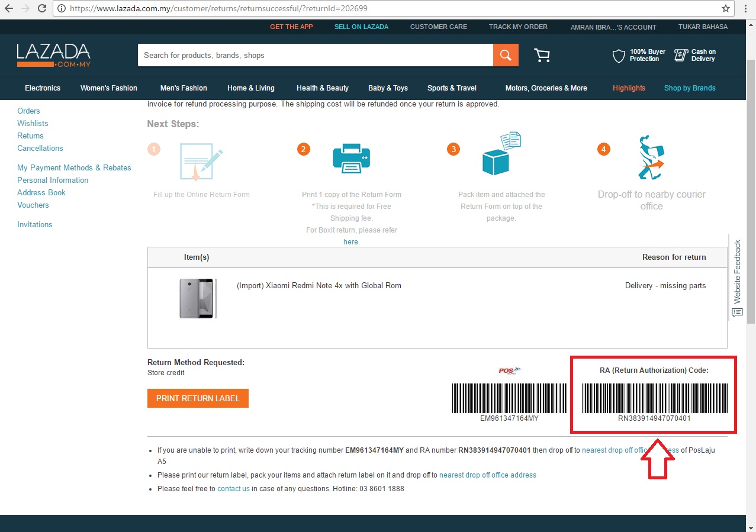Open the Women's Fashion category menu
This screenshot has height=532, width=756.
109,88
